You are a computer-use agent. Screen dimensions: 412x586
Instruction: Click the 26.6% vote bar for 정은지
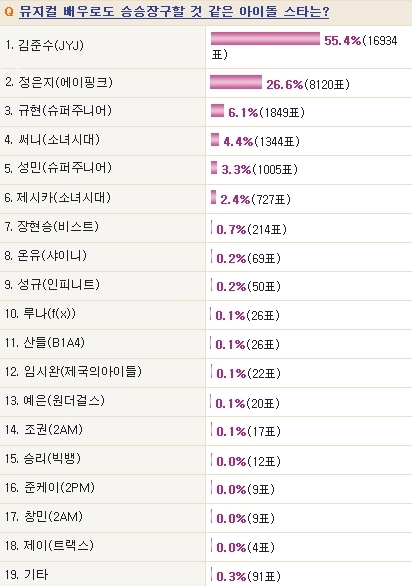coord(236,82)
